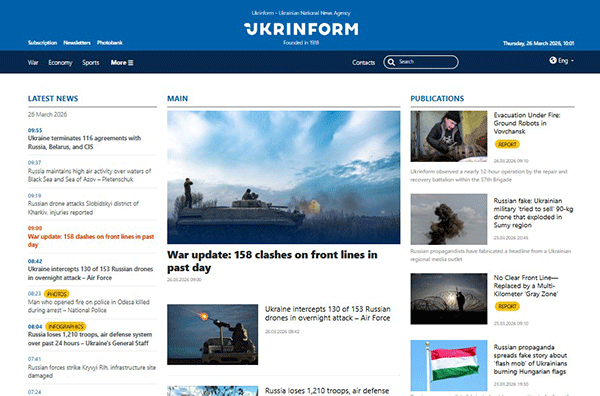Open 'Russian drone attacks Slobidskyi district' item
The image size is (600, 396).
pos(83,208)
